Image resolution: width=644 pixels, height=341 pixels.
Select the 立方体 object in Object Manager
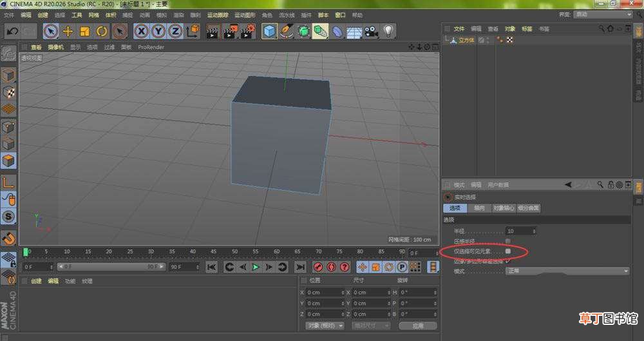click(466, 41)
